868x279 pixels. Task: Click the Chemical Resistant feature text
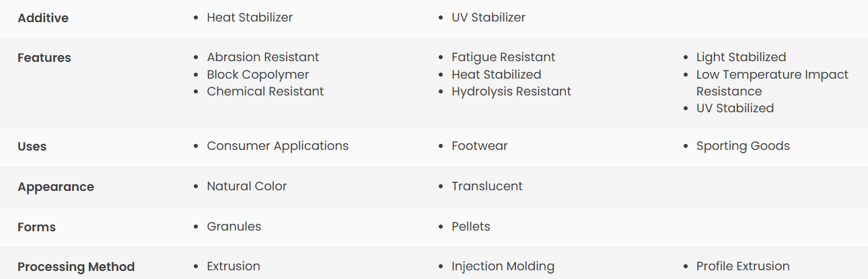tap(265, 91)
